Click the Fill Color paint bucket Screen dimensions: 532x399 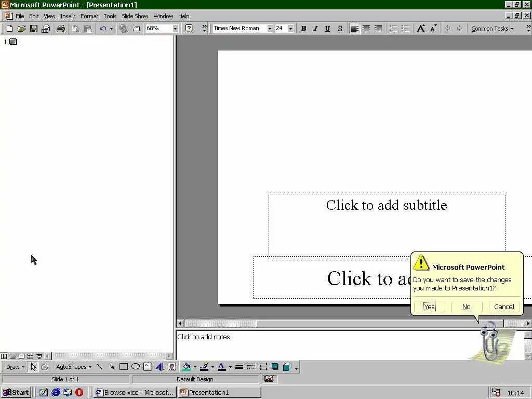click(x=187, y=367)
